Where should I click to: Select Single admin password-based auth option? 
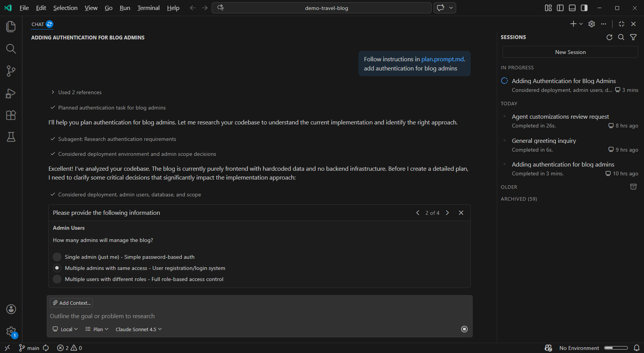tap(57, 257)
